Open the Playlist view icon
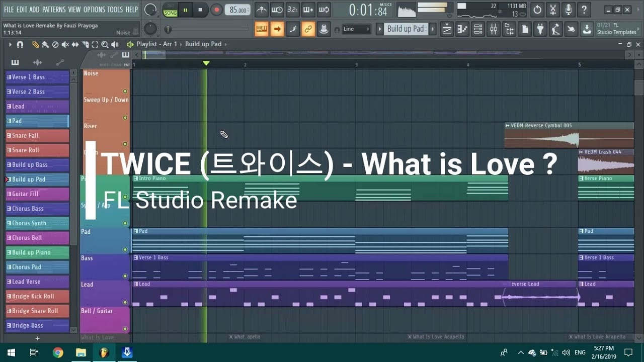 pos(447,29)
